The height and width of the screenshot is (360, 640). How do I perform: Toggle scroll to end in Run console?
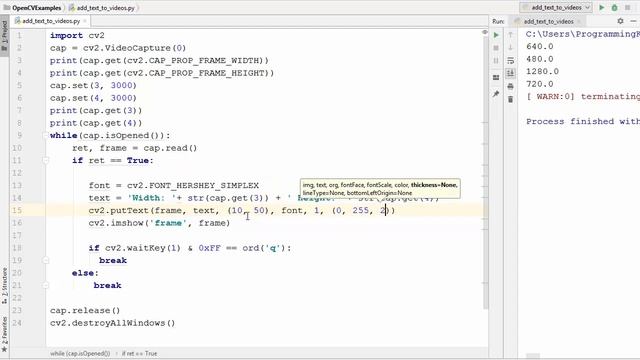point(510,73)
